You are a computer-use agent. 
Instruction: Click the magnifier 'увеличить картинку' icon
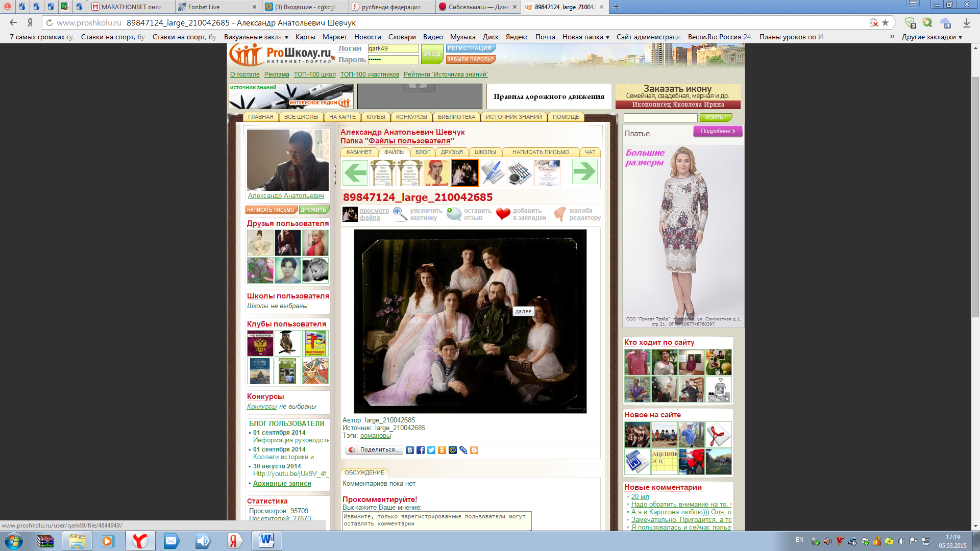tap(400, 214)
